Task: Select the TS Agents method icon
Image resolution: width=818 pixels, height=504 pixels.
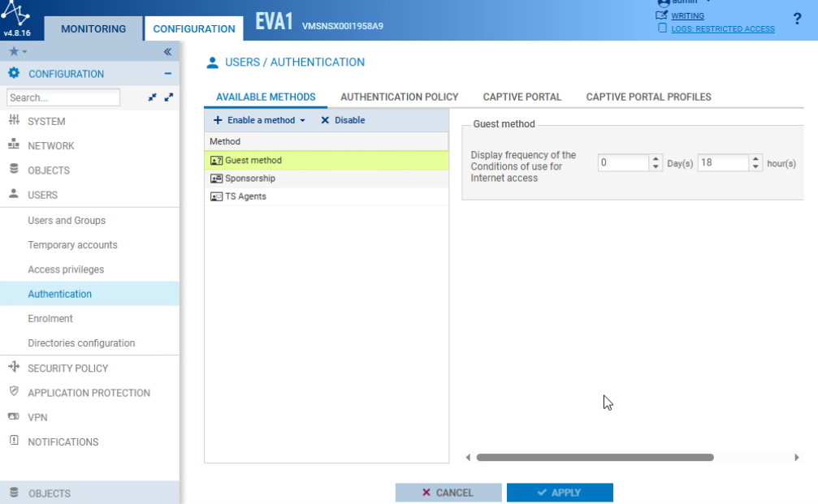Action: point(216,196)
